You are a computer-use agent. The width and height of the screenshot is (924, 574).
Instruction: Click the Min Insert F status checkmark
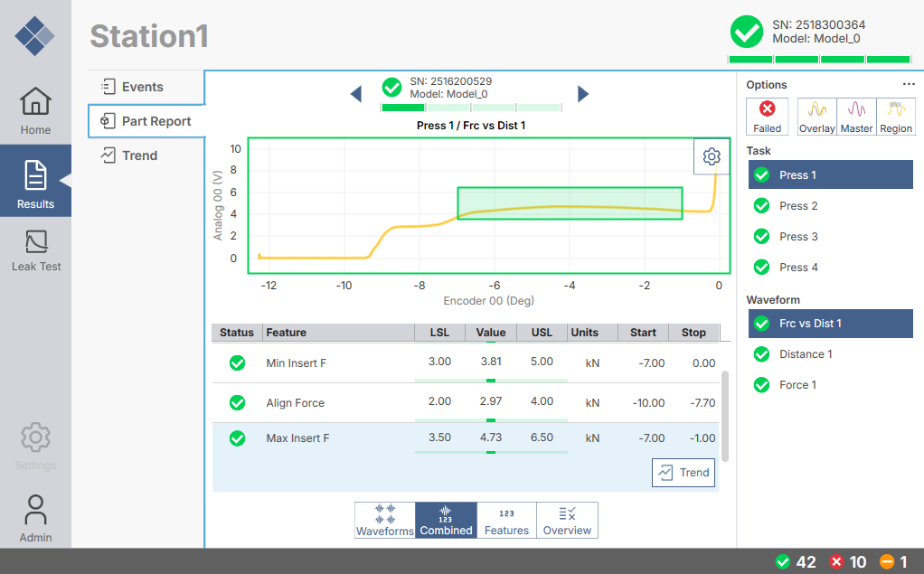click(238, 363)
